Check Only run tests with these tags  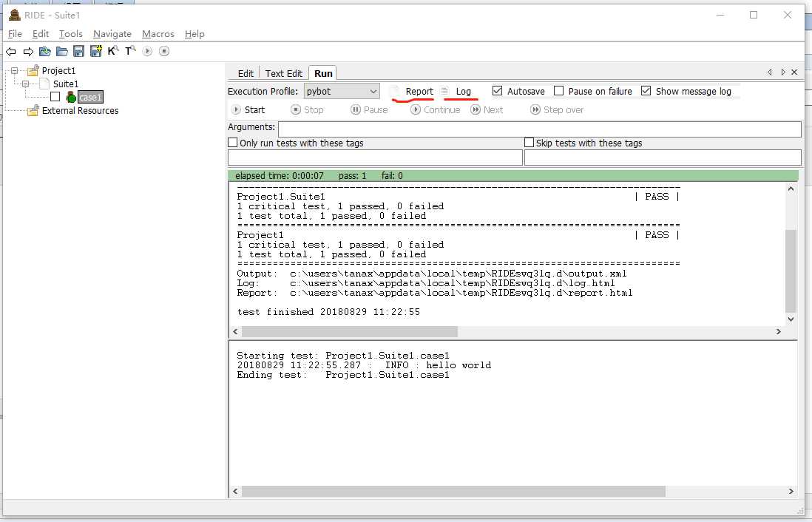coord(232,143)
